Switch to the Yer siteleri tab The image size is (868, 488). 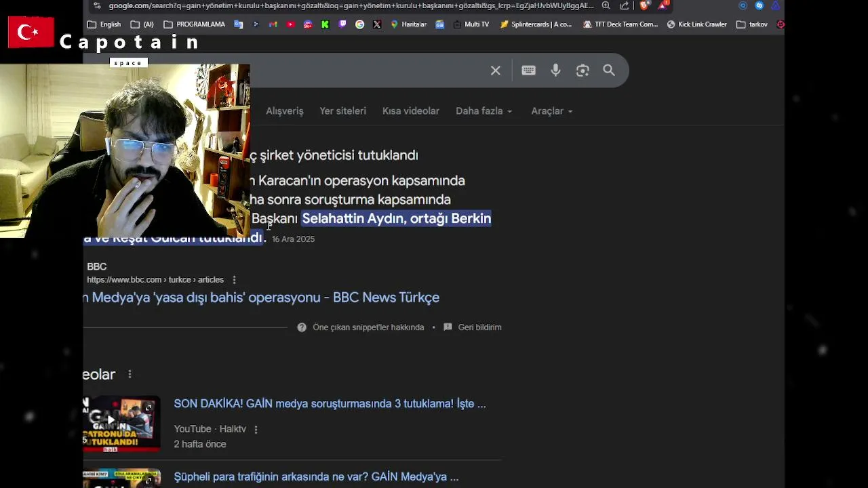pos(342,111)
